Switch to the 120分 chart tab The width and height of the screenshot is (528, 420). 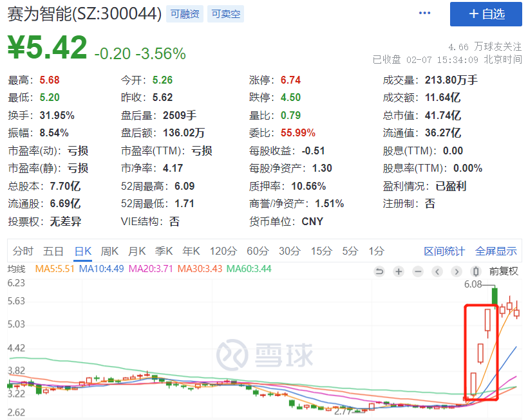(x=223, y=251)
